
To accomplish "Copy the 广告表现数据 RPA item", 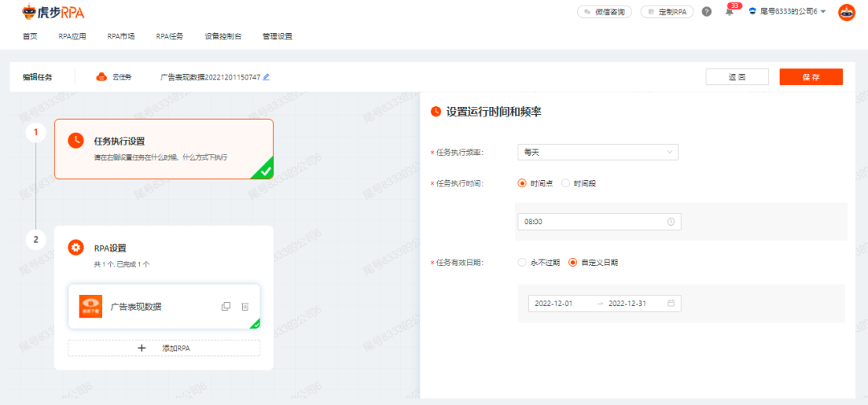I will tap(226, 306).
